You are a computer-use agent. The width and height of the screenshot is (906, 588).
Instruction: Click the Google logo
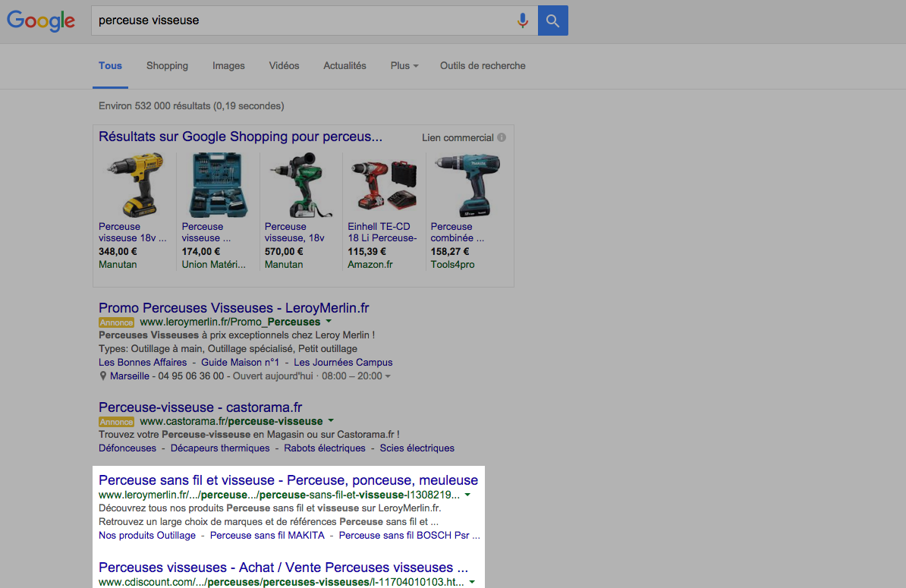41,20
